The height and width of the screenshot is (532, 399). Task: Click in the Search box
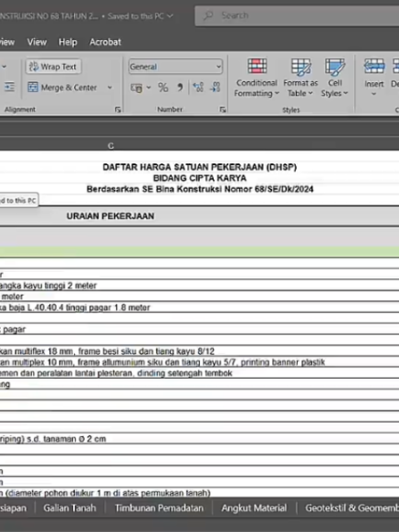[x=297, y=16]
